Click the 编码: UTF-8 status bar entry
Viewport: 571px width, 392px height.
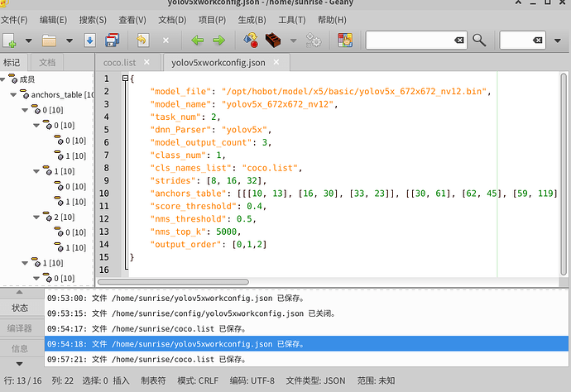tap(252, 380)
